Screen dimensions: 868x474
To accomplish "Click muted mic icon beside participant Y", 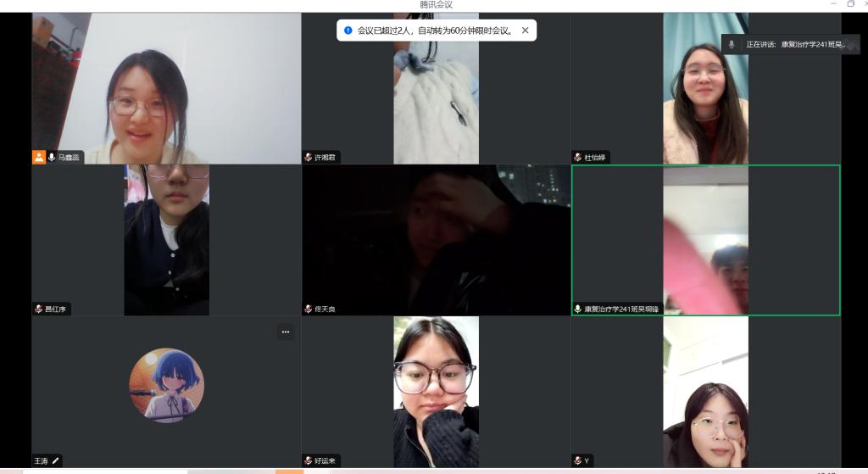I will tap(578, 460).
